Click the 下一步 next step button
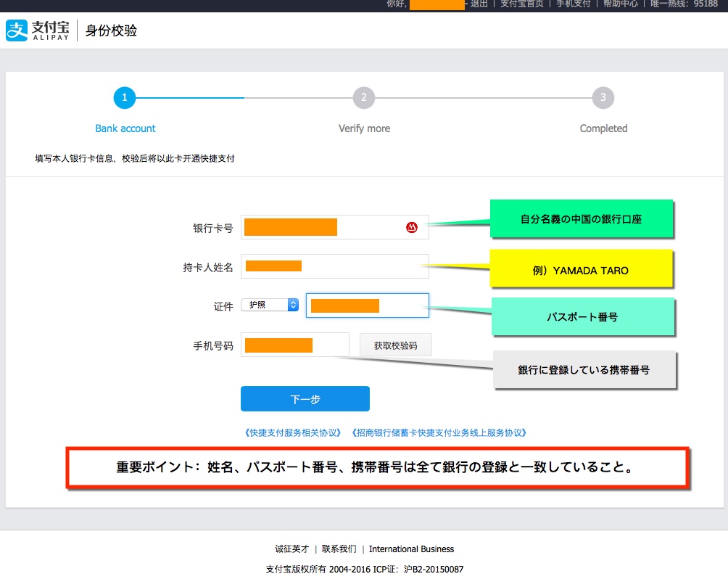The height and width of the screenshot is (587, 728). click(x=305, y=399)
